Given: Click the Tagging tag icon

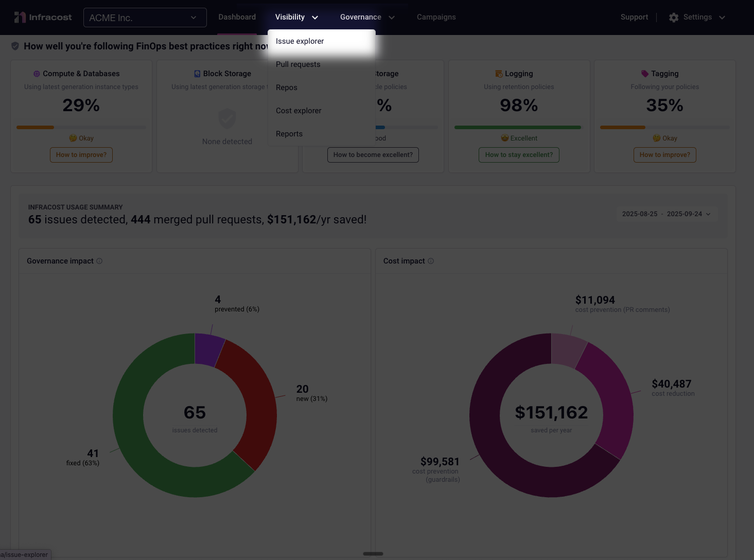Looking at the screenshot, I should pos(644,74).
